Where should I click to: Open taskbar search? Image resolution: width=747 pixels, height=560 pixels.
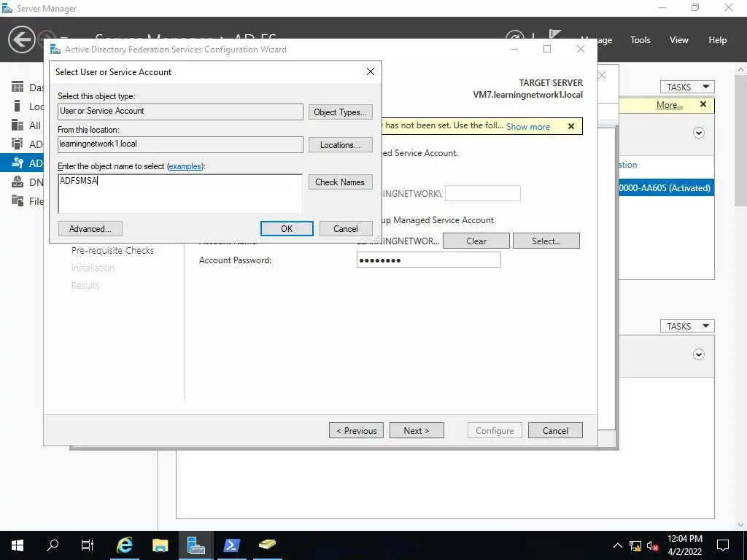tap(53, 545)
